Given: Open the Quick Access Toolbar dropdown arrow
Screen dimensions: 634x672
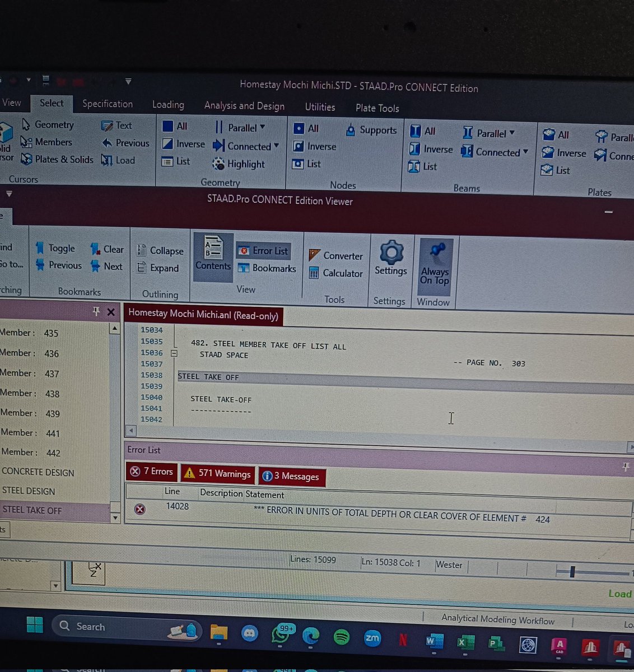Looking at the screenshot, I should pos(128,81).
